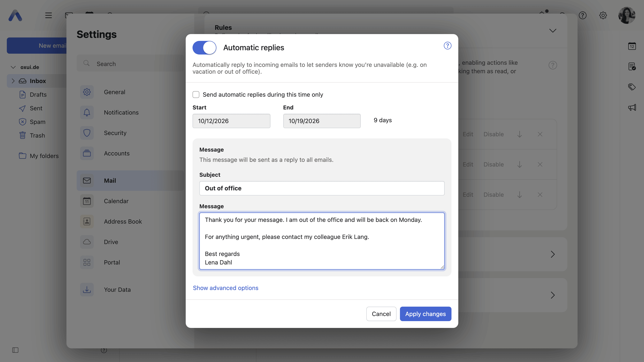Open the tasks checklist icon in right sidebar

[632, 67]
